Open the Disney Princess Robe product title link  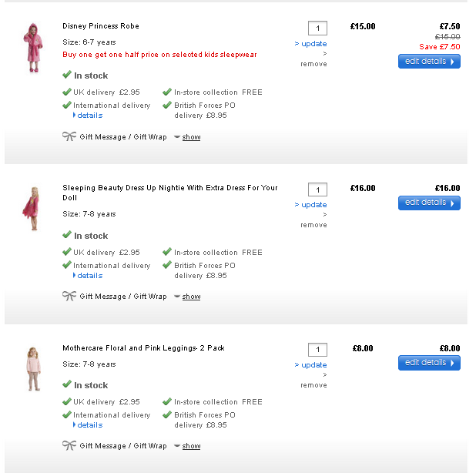[x=101, y=26]
